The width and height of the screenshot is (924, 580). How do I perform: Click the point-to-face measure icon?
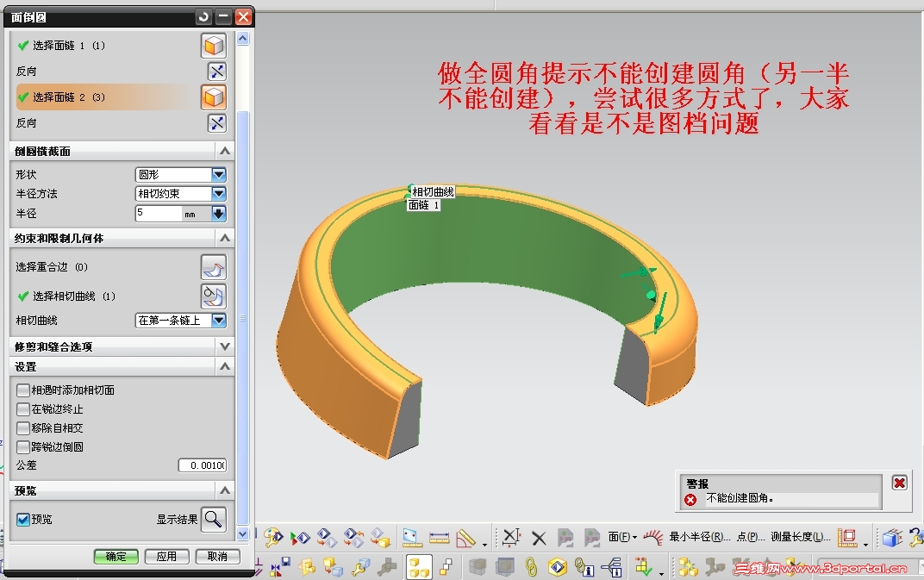click(412, 538)
